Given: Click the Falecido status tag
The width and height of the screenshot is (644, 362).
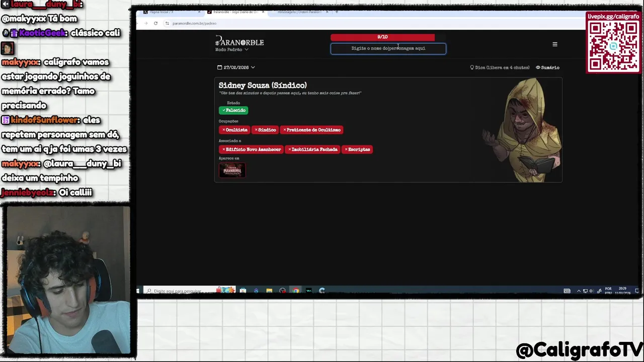Looking at the screenshot, I should pos(233,110).
